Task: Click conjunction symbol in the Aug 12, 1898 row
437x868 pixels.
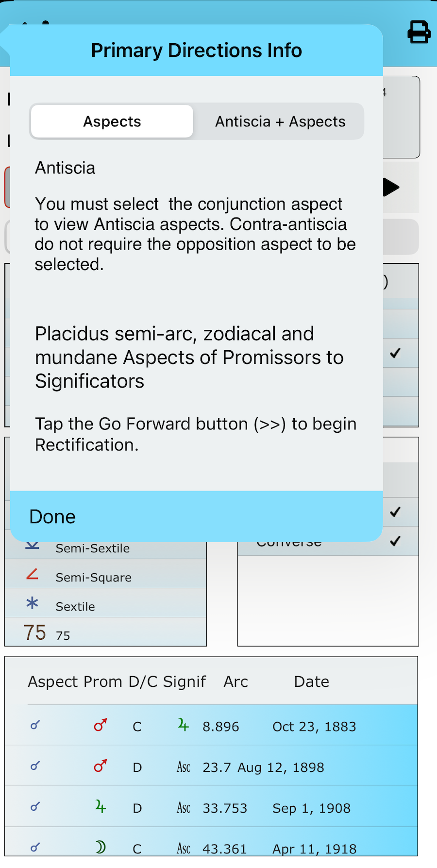Action: click(35, 766)
